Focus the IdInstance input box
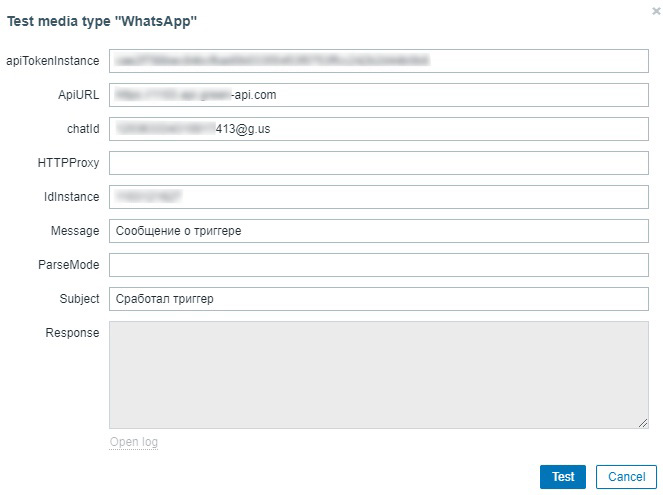This screenshot has width=663, height=495. tap(378, 197)
